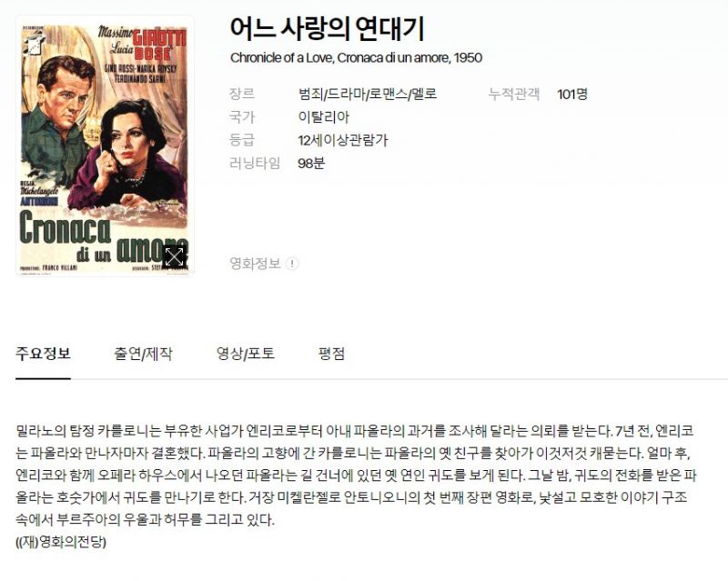Click the 영화정보 label

pyautogui.click(x=256, y=264)
